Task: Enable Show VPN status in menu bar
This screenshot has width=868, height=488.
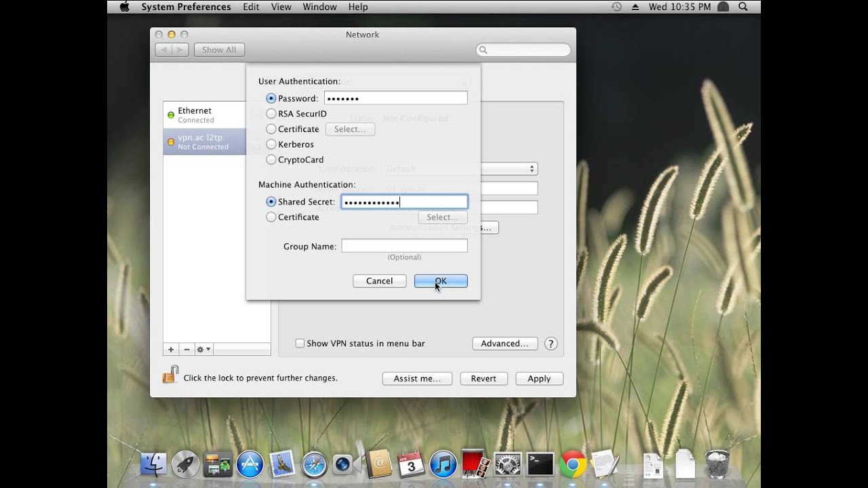Action: [300, 344]
